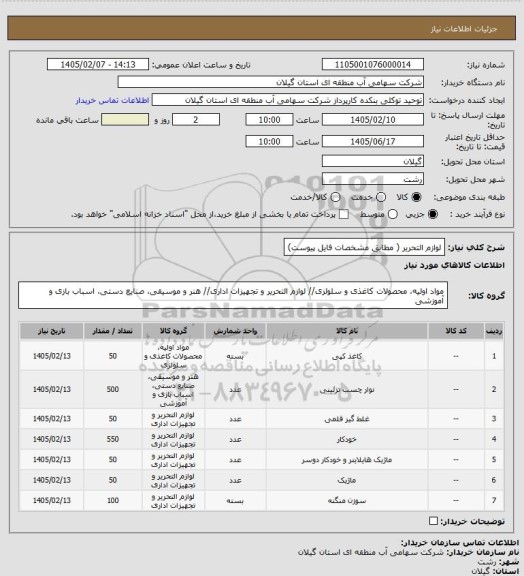
Task: Click the نام کالا column header
Action: click(347, 331)
